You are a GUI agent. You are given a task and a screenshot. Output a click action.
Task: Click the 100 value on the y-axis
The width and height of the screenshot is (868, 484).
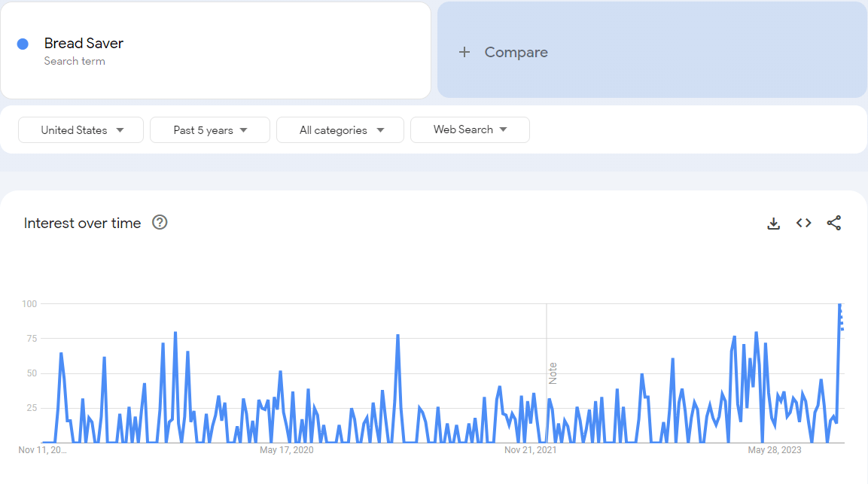pyautogui.click(x=29, y=304)
